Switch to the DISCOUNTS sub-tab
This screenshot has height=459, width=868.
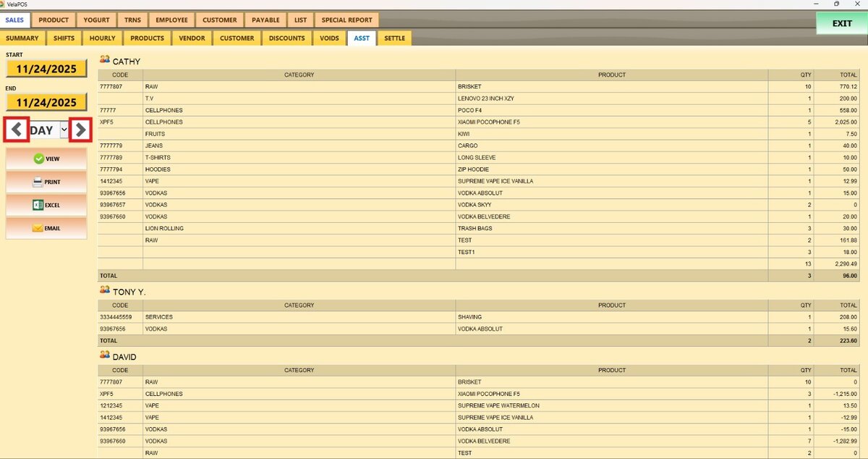click(x=286, y=38)
